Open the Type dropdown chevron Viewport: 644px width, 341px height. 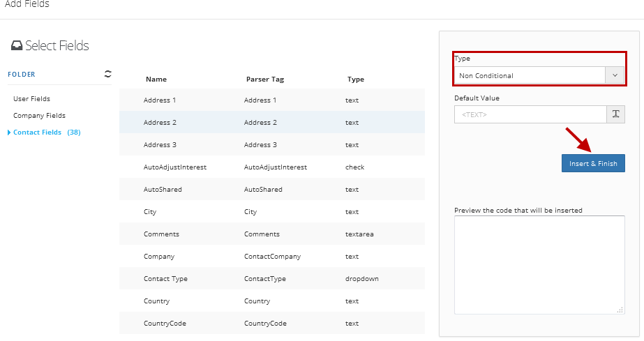coord(615,75)
